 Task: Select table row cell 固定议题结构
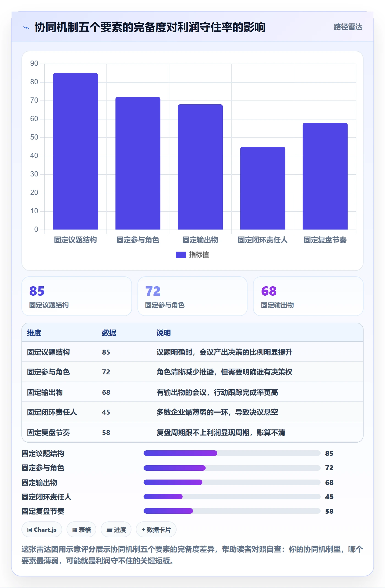coord(48,352)
